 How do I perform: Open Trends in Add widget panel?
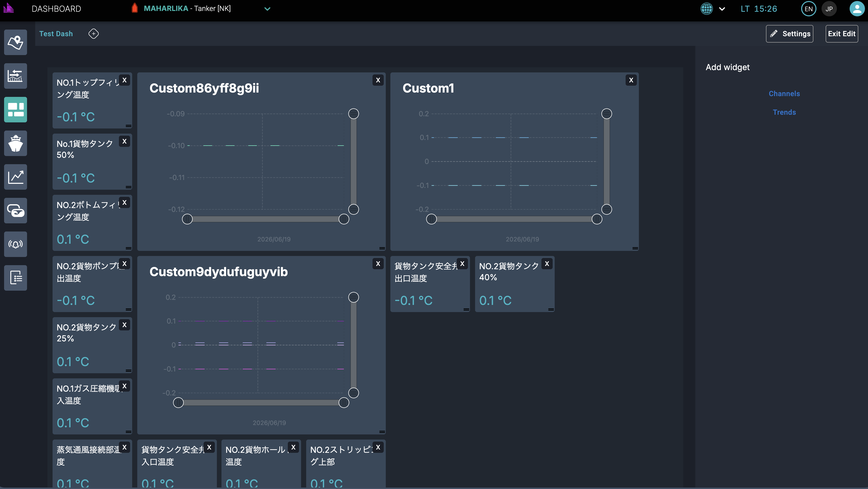(784, 112)
